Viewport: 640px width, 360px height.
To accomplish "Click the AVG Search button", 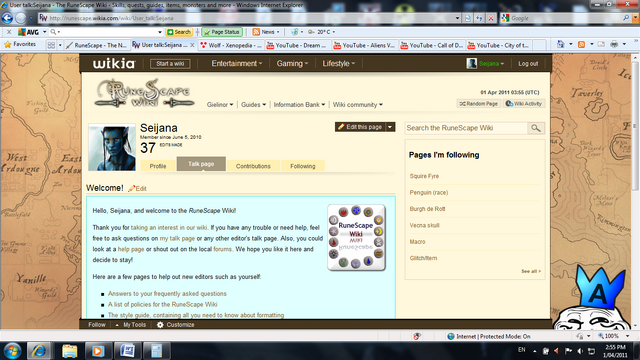I will click(179, 32).
